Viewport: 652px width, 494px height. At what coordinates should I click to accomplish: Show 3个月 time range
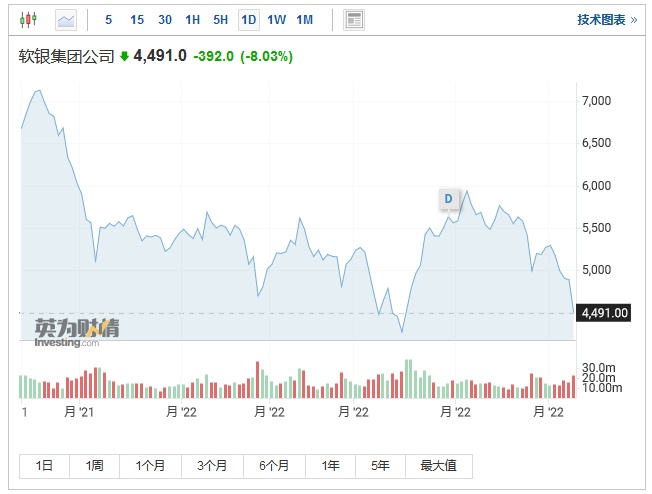(x=212, y=466)
